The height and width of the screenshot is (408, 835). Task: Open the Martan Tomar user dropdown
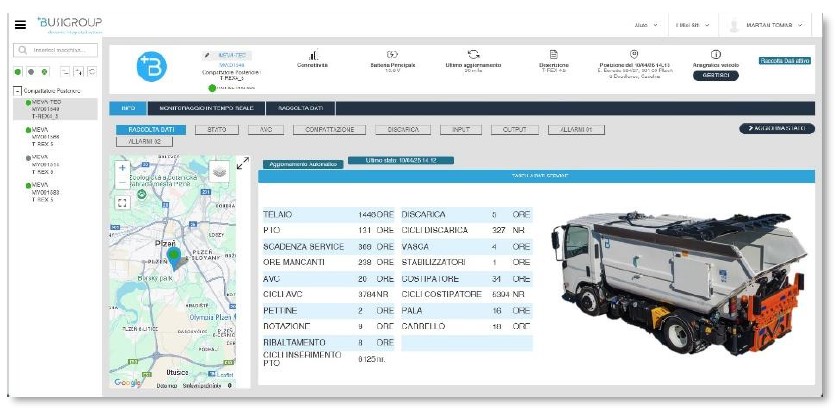point(776,24)
